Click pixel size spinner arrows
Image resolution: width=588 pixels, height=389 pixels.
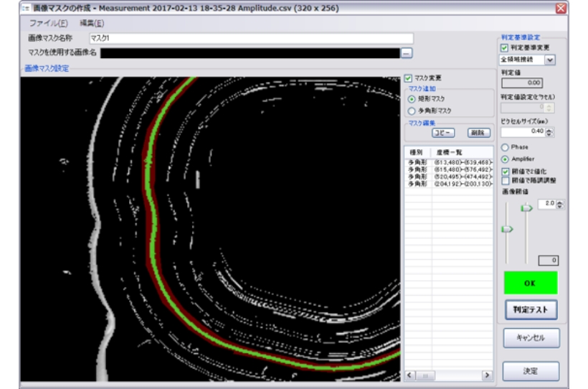tap(549, 132)
